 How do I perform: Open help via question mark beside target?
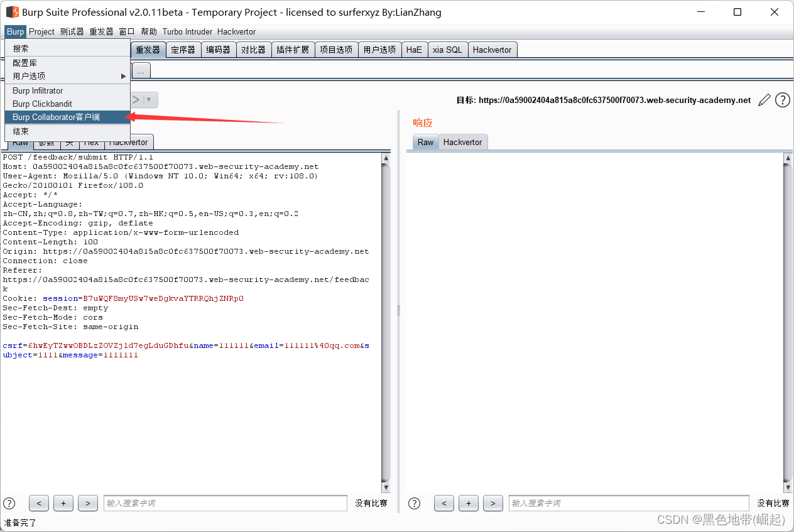[x=782, y=100]
